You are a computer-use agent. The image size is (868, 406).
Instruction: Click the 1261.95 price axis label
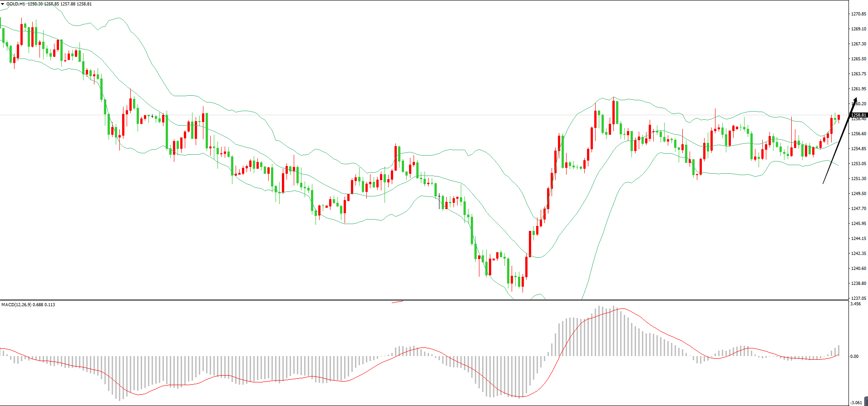pyautogui.click(x=858, y=89)
